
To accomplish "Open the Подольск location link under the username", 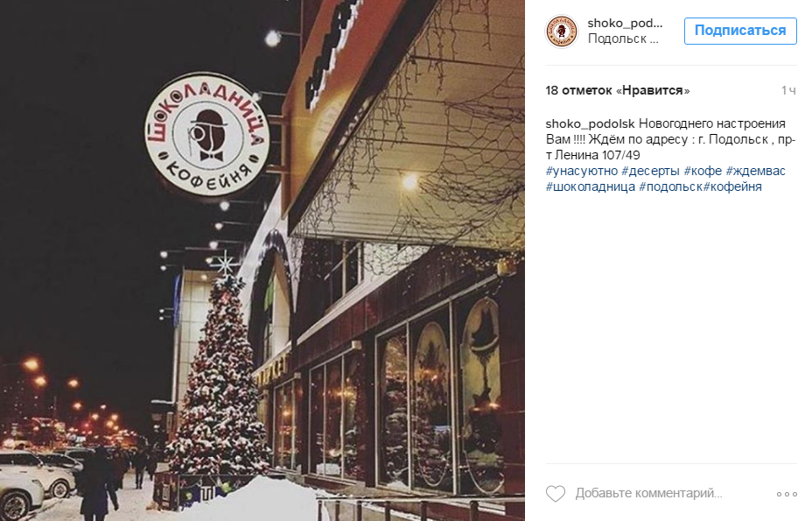I will [623, 39].
